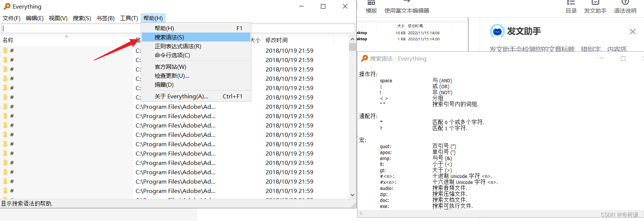This screenshot has height=221, width=644.
Task: Open the 编辑(E) menu
Action: (35, 18)
